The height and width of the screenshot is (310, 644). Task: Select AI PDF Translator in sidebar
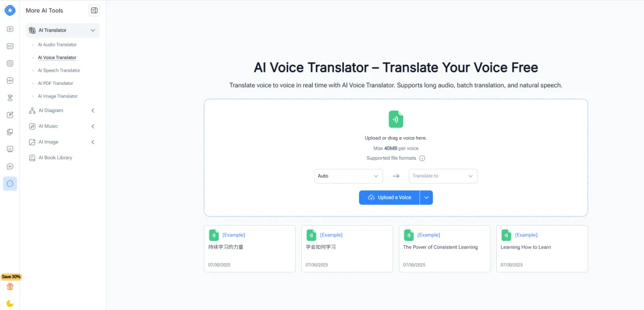(x=55, y=84)
